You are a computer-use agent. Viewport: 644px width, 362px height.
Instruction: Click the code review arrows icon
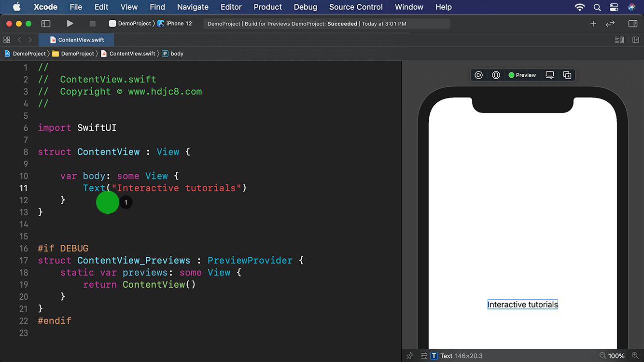click(x=610, y=24)
